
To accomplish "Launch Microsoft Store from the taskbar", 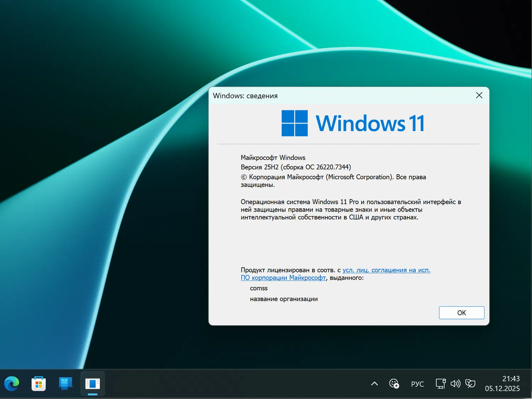I will (x=38, y=384).
